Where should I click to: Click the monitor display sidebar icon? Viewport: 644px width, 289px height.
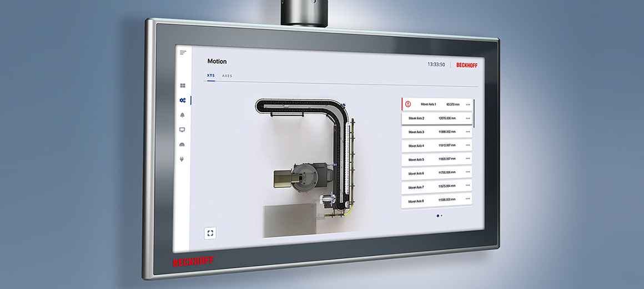[182, 129]
